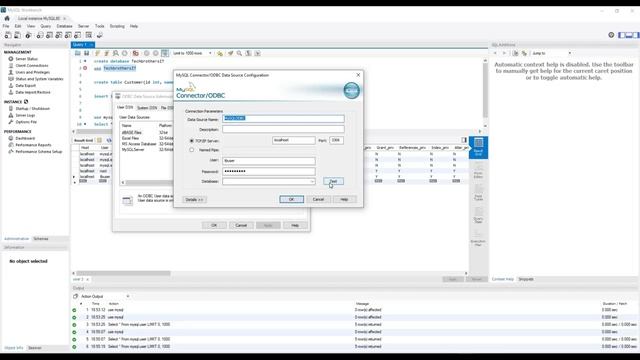The image size is (640, 360).
Task: Open Server Status in Management
Action: click(x=27, y=59)
